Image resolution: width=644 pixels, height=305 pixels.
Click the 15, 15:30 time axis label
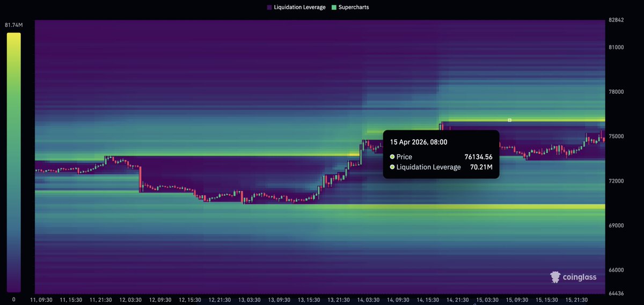(547, 300)
